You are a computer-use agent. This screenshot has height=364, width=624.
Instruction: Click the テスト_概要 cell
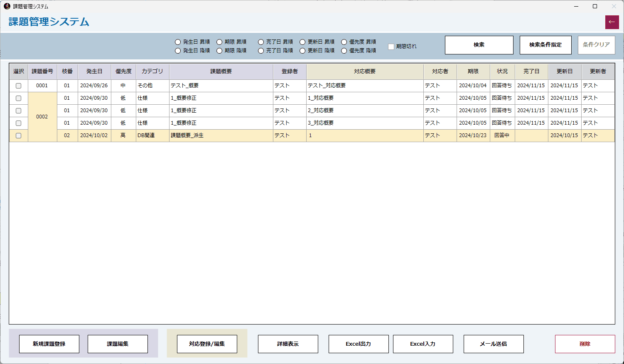pyautogui.click(x=221, y=86)
